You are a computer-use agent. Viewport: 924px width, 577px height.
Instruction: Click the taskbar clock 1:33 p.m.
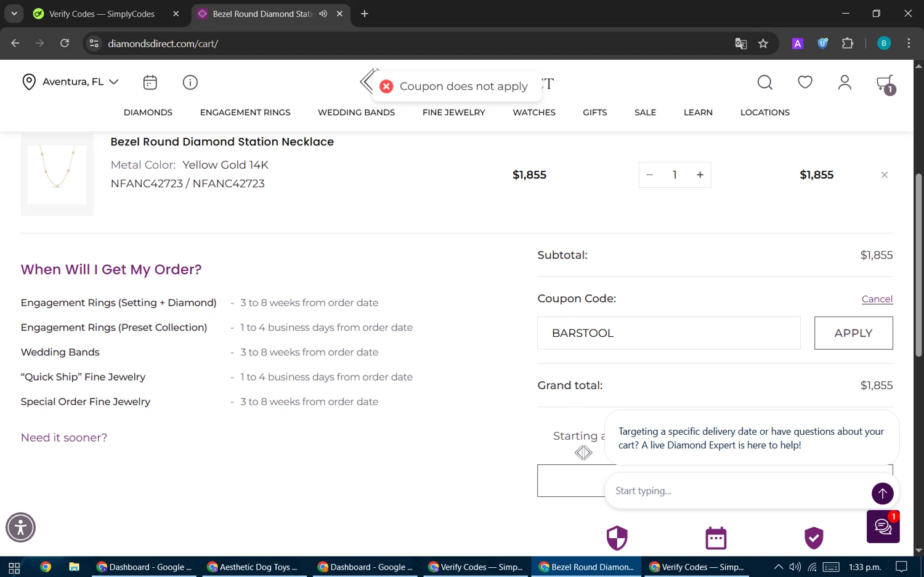pyautogui.click(x=865, y=567)
